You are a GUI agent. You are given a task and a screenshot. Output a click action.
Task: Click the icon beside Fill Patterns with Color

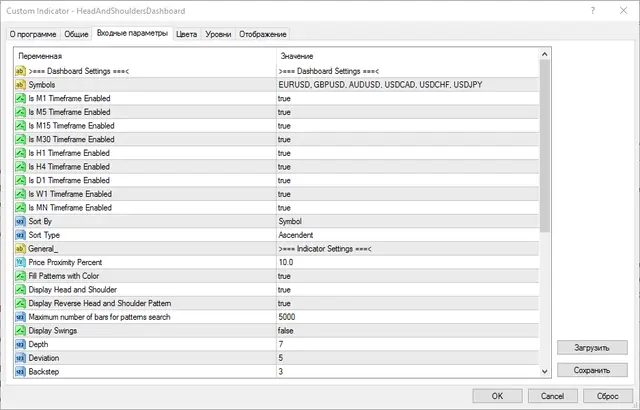pos(20,276)
